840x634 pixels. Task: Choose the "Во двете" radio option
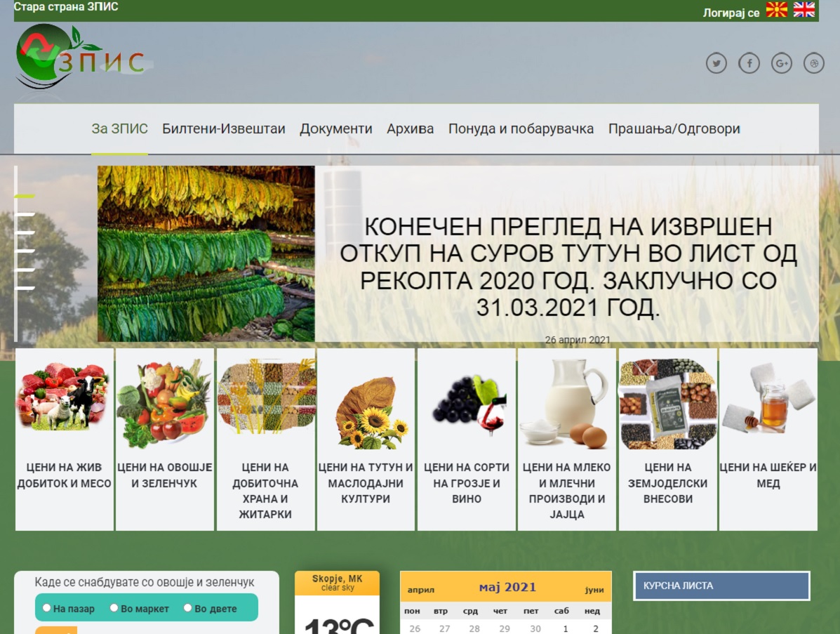tap(188, 608)
